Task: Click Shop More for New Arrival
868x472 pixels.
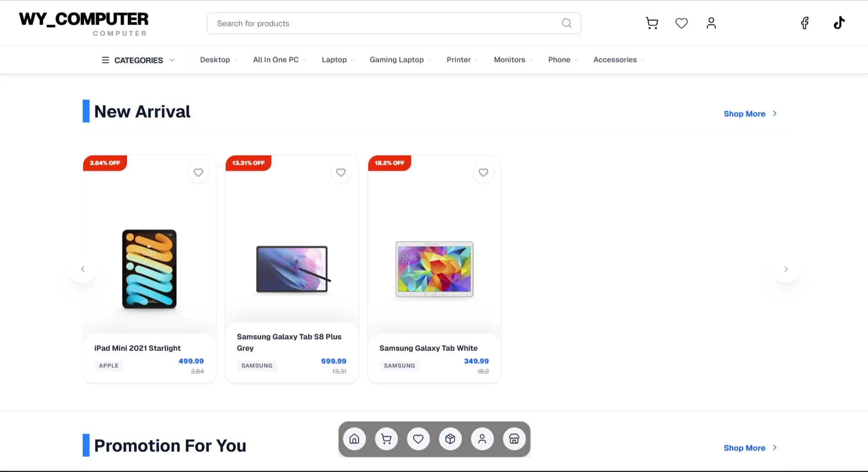Action: [x=750, y=114]
